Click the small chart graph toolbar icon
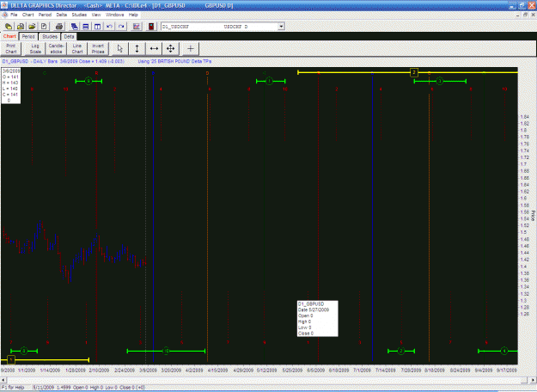 click(x=137, y=27)
